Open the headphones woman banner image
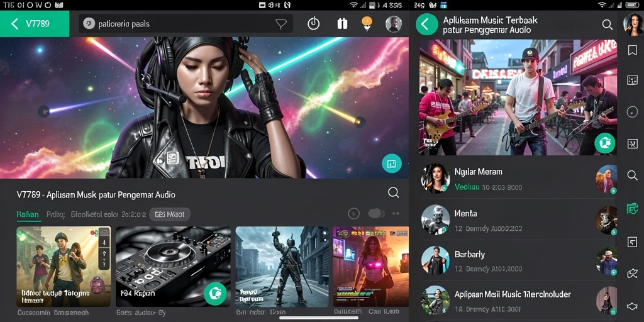The width and height of the screenshot is (644, 322). (204, 108)
